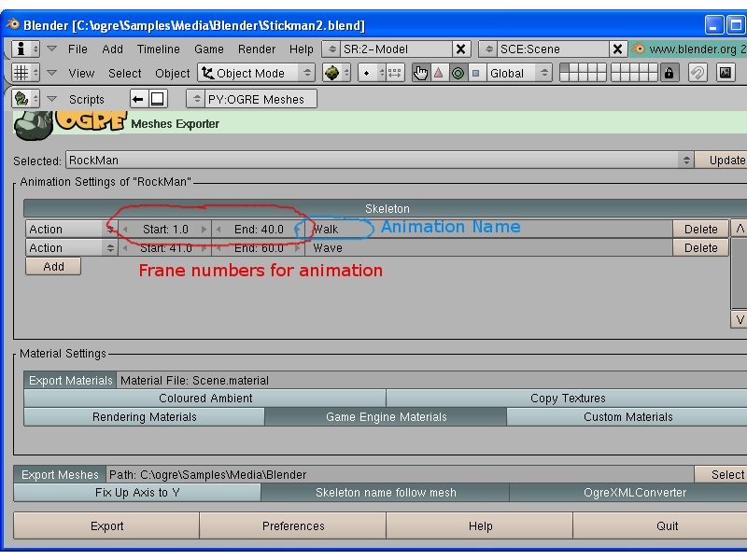Open the PY:OGRE Meshes script selector
Screen dimensions: 747x560
(x=251, y=99)
